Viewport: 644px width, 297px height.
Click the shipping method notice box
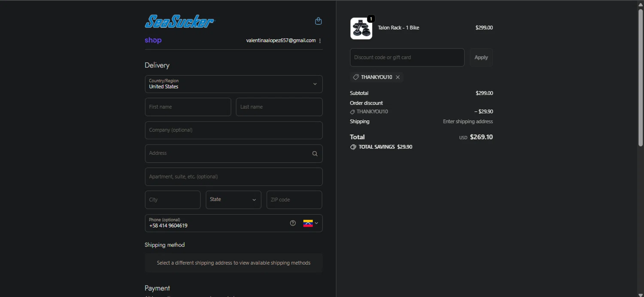(x=234, y=263)
